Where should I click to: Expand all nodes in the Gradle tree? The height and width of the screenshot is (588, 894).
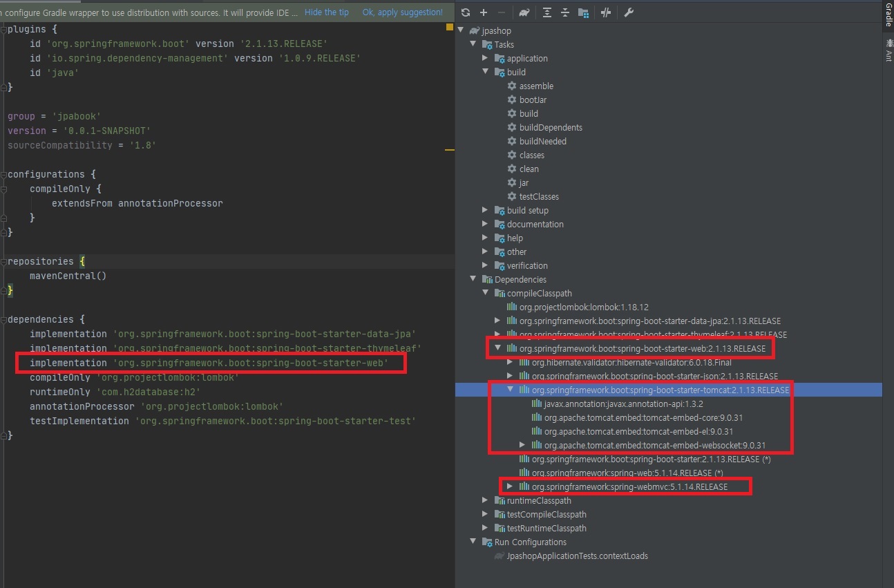coord(547,12)
